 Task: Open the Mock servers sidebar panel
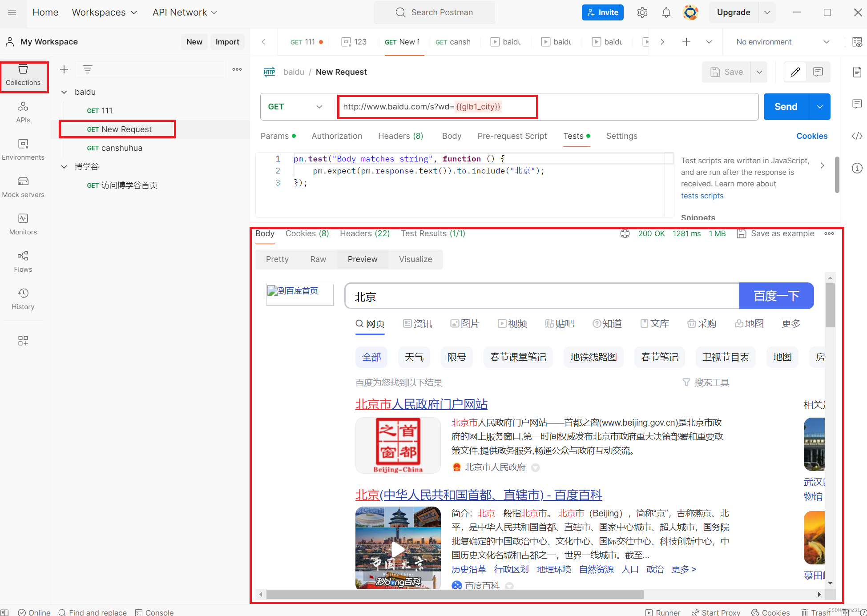click(x=23, y=186)
